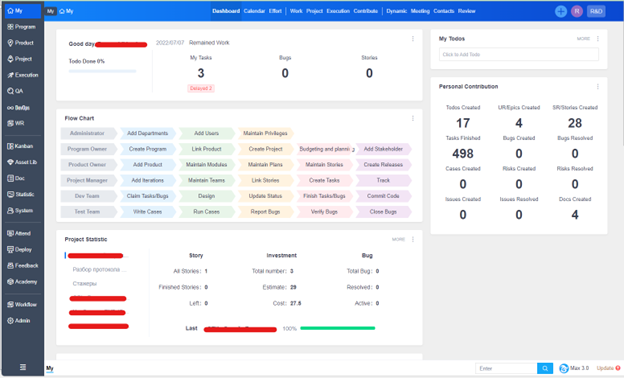Open the user avatar R menu

click(x=577, y=11)
